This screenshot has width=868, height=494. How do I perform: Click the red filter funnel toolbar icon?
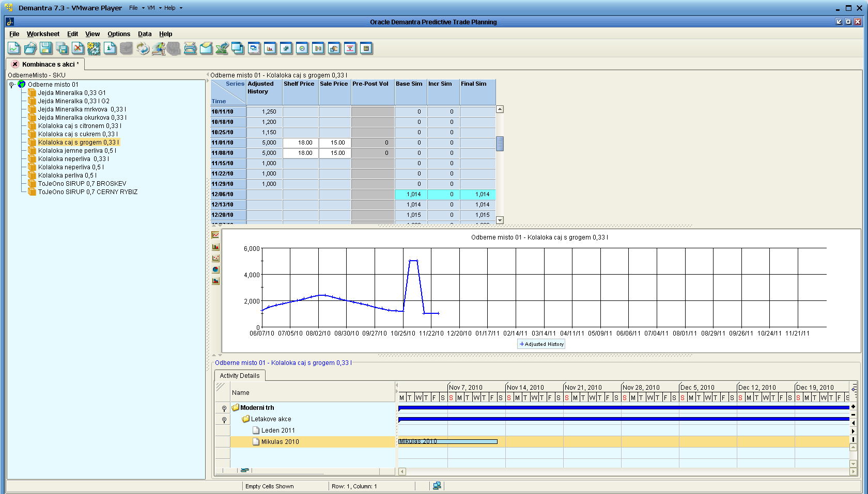(350, 49)
